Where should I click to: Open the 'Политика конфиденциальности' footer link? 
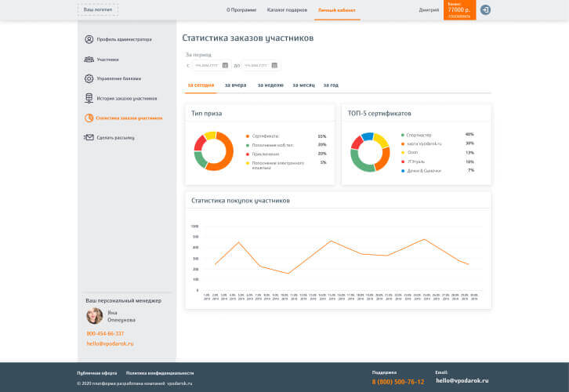(x=160, y=373)
